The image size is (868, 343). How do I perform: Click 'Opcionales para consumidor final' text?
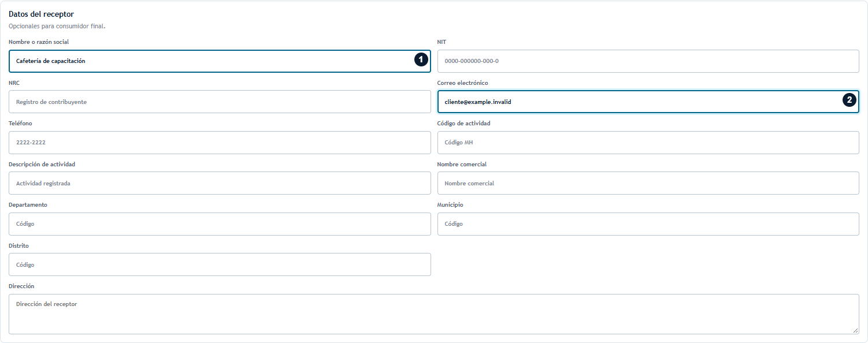57,26
